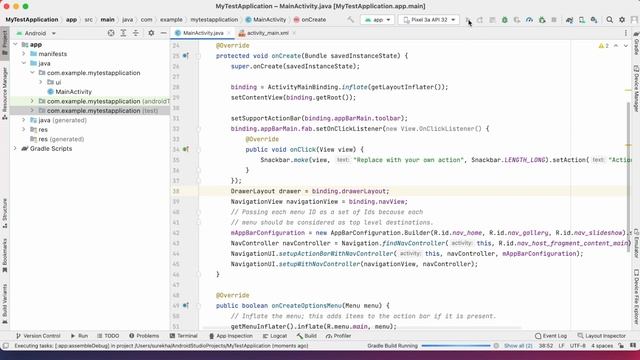
Task: Open the Device Manager side tab
Action: [636, 88]
